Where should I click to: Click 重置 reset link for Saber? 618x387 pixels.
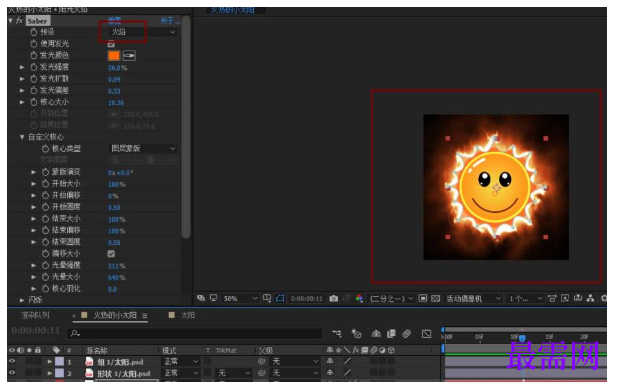114,20
